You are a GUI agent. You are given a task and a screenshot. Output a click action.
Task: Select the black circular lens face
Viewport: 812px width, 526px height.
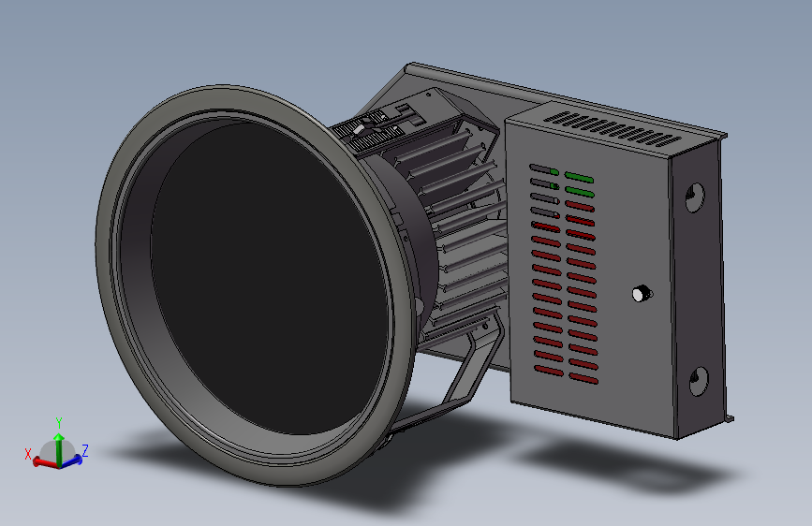270,280
